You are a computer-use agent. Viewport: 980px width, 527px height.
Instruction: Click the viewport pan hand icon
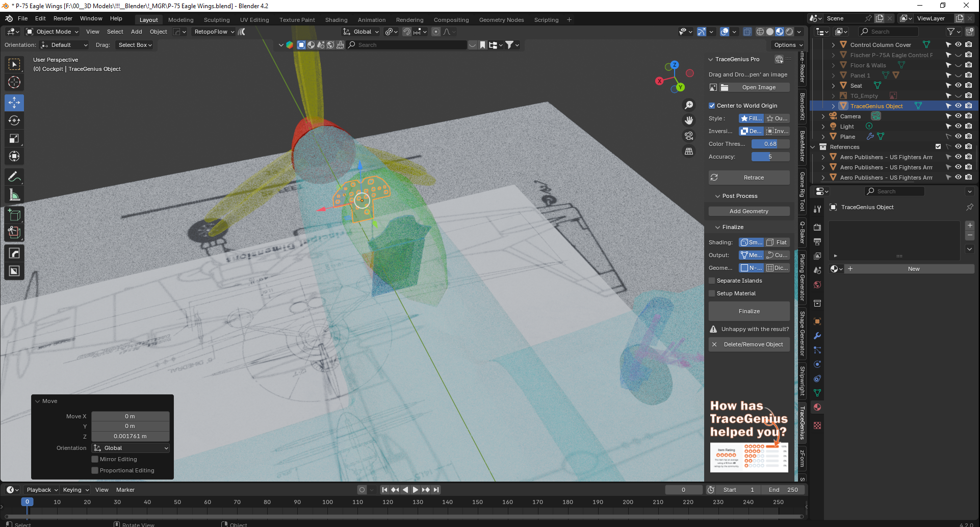(689, 120)
